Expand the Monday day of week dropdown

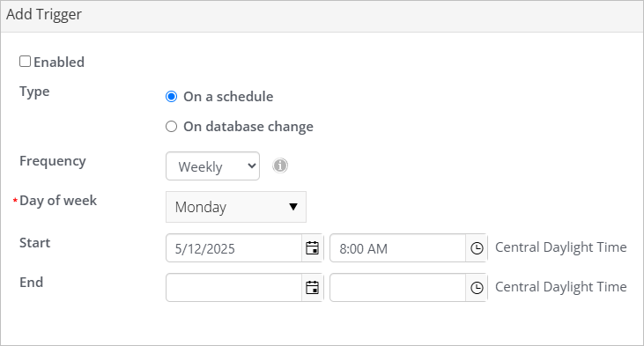[x=236, y=207]
